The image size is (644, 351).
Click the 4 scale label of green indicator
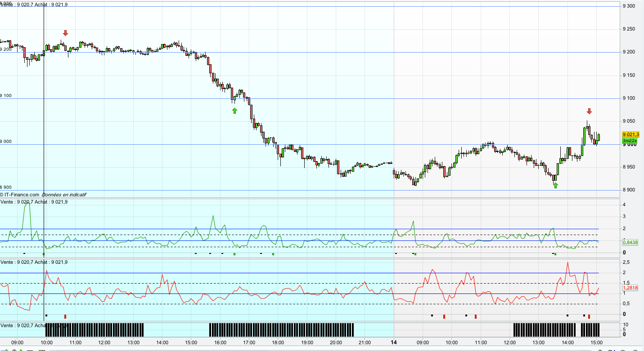(x=624, y=204)
